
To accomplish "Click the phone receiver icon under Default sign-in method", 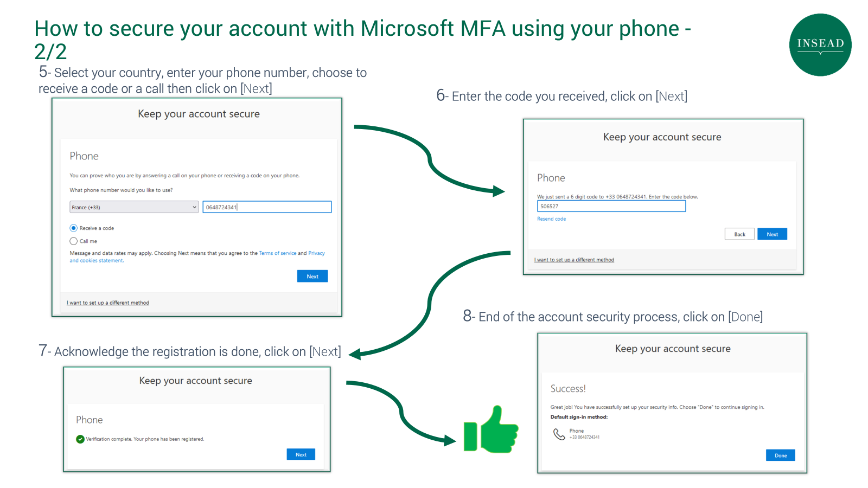I will [559, 434].
